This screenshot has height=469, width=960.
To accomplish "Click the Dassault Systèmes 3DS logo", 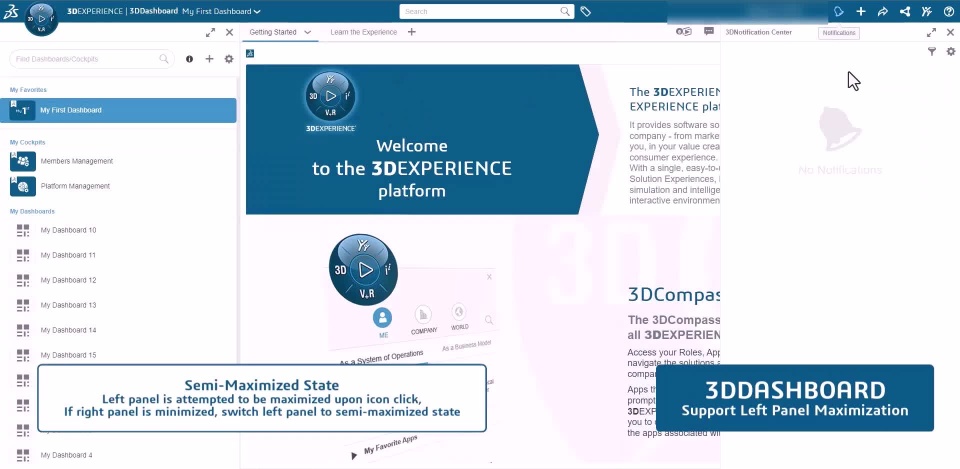I will 10,12.
